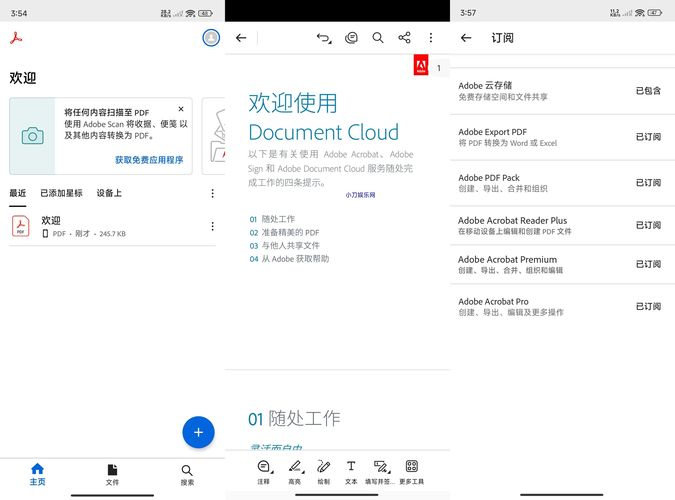Select the 文本 text tool
Image resolution: width=675 pixels, height=500 pixels.
(x=351, y=472)
